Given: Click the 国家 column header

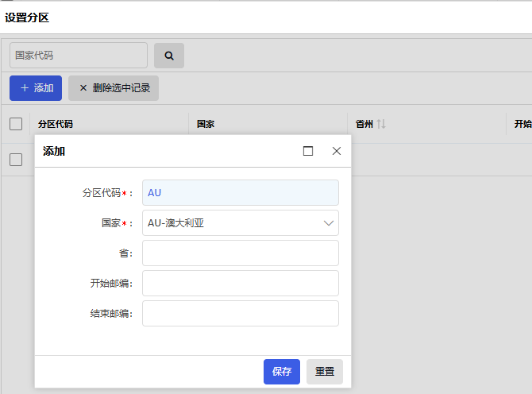Looking at the screenshot, I should click(206, 124).
